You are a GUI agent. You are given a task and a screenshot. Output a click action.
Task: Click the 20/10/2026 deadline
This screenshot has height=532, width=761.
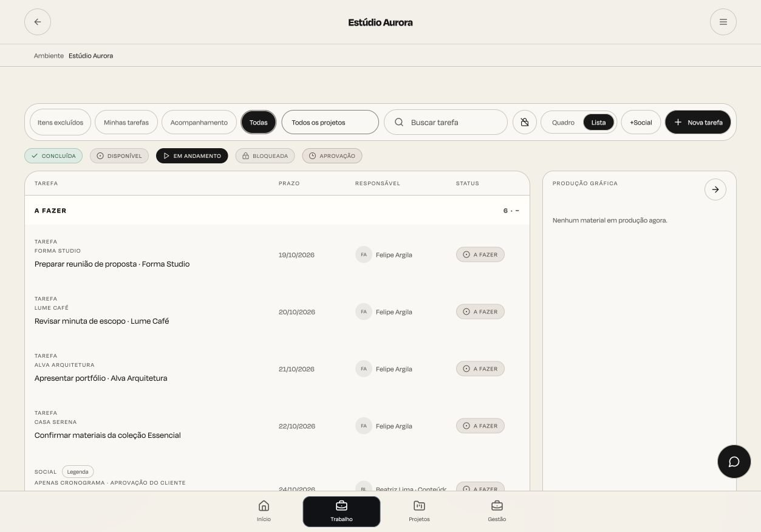tap(297, 312)
